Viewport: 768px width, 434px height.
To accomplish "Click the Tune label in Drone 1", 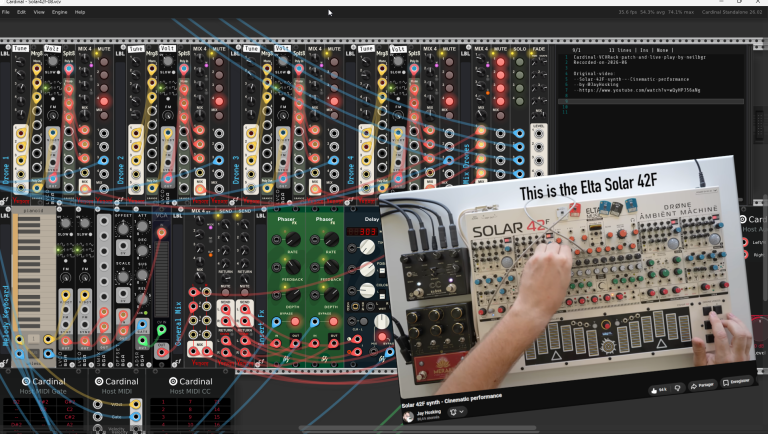I will coord(20,48).
